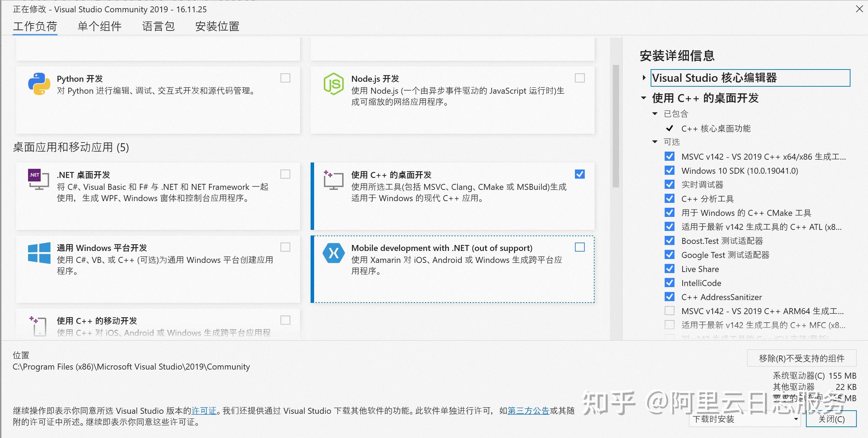
Task: Click the Python development workload icon
Action: click(39, 84)
